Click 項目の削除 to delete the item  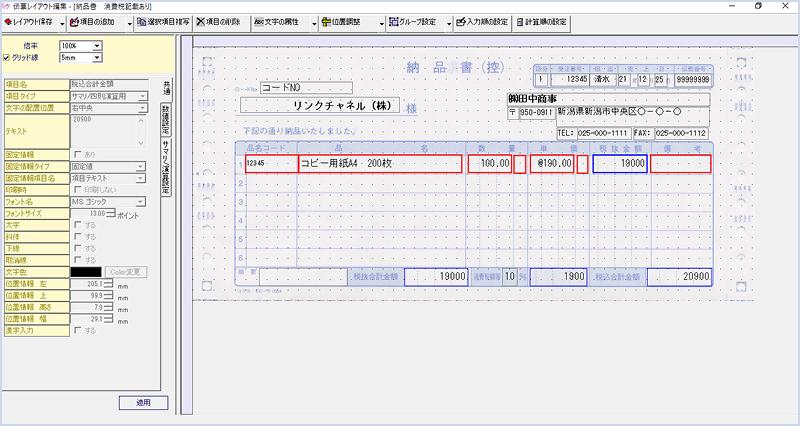(x=219, y=21)
